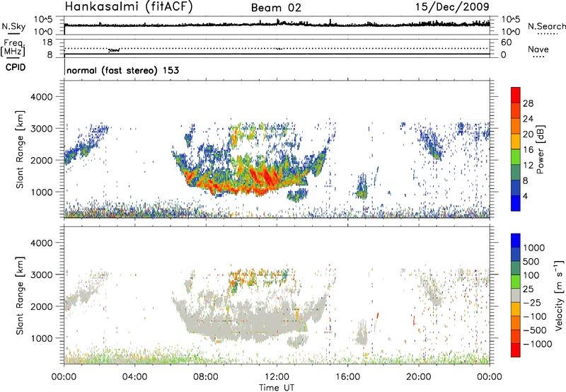
Task: Click the 2000 tick in velocity panel
Action: [42, 306]
